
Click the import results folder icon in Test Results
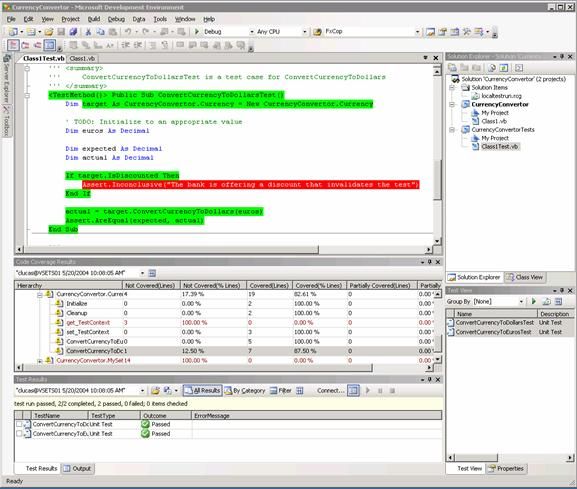[155, 390]
